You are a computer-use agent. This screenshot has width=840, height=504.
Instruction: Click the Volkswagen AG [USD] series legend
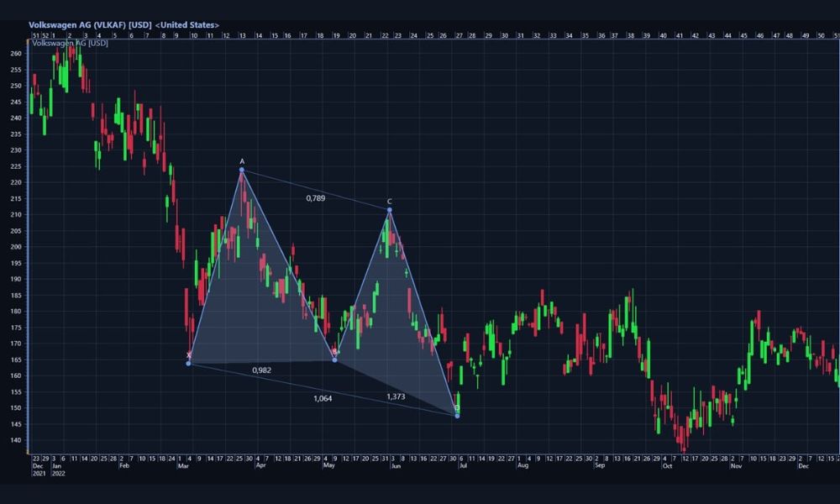[69, 43]
